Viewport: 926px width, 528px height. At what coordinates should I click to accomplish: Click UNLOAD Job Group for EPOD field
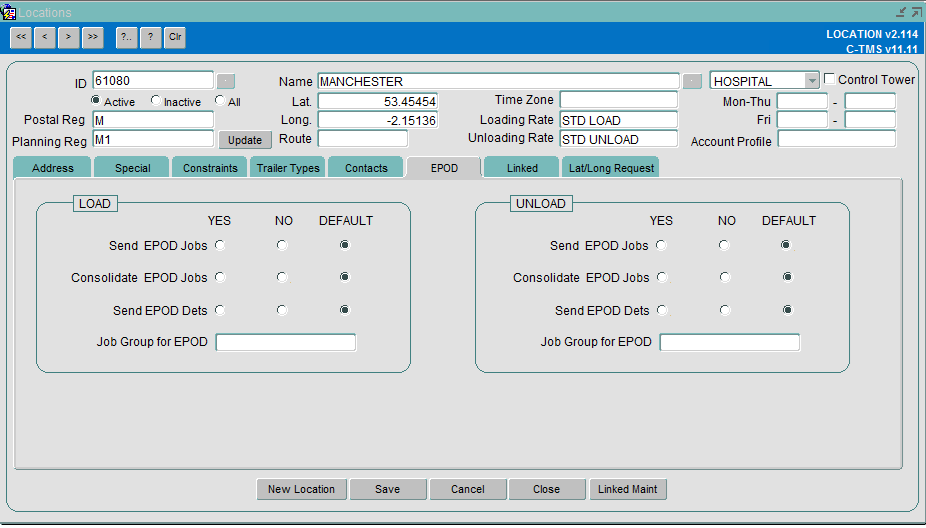point(730,343)
